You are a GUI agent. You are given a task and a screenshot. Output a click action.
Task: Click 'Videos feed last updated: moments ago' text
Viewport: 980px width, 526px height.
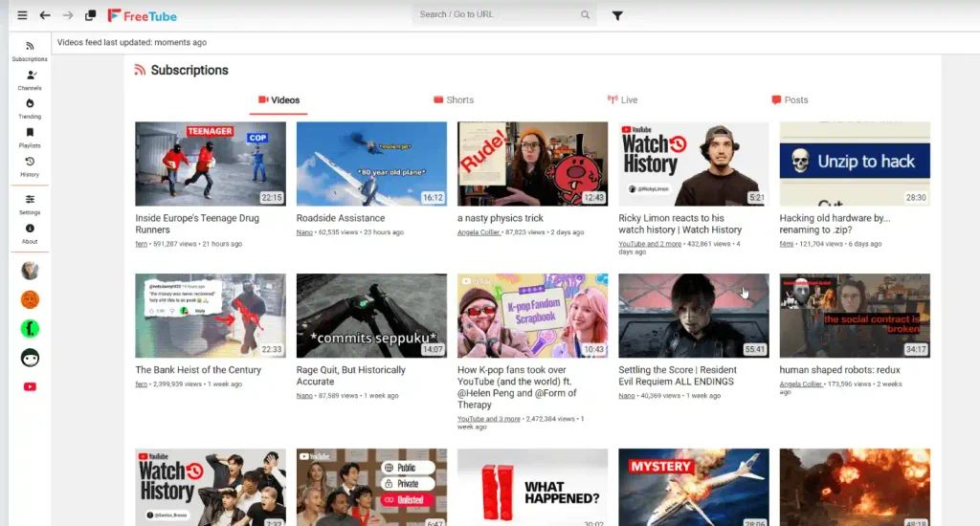(132, 42)
